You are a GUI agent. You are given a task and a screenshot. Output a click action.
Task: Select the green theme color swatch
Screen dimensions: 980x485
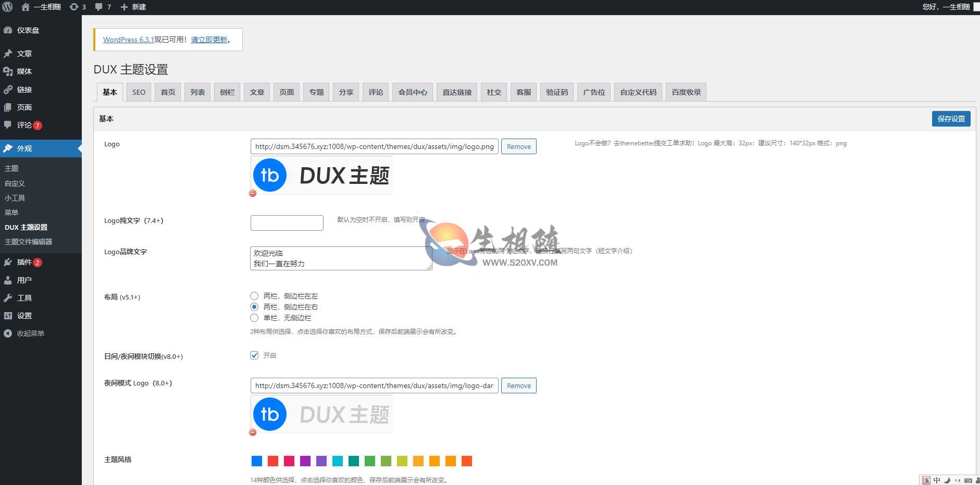click(370, 461)
